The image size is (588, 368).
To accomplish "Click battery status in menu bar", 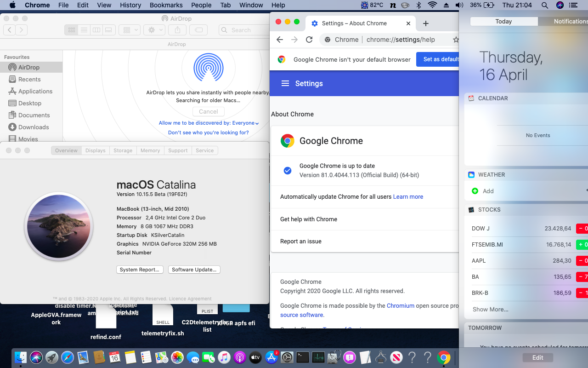I will pos(482,5).
